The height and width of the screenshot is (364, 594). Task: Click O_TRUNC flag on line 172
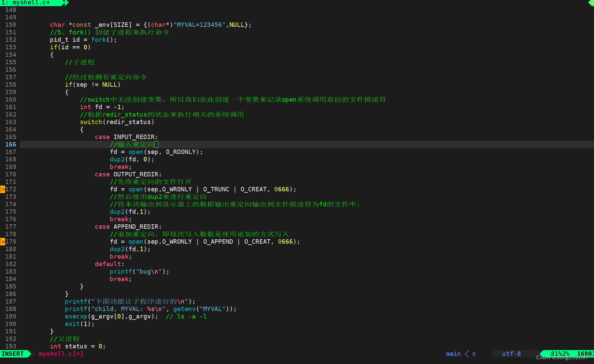point(216,189)
